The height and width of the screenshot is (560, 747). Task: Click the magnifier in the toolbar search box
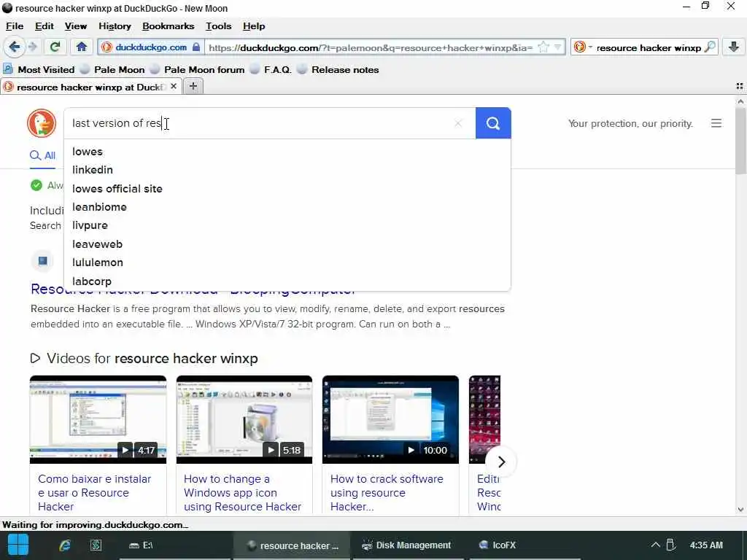pos(709,47)
